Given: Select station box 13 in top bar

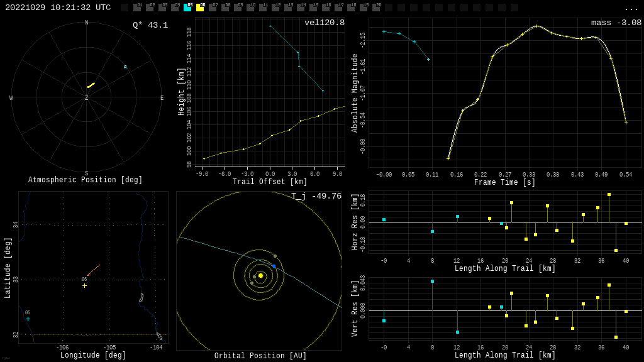Looking at the screenshot, I should (288, 7).
